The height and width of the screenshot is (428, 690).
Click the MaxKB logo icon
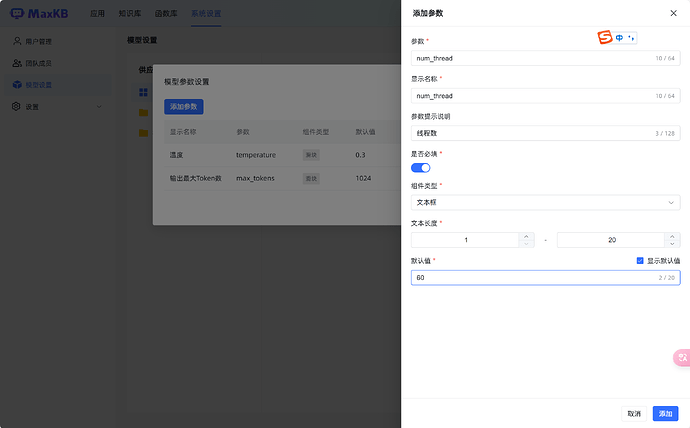click(17, 14)
